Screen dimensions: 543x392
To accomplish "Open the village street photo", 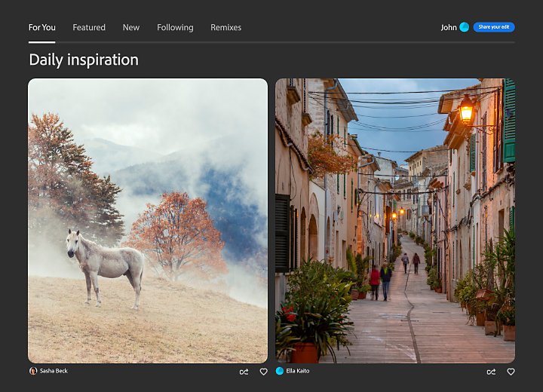I will point(395,221).
